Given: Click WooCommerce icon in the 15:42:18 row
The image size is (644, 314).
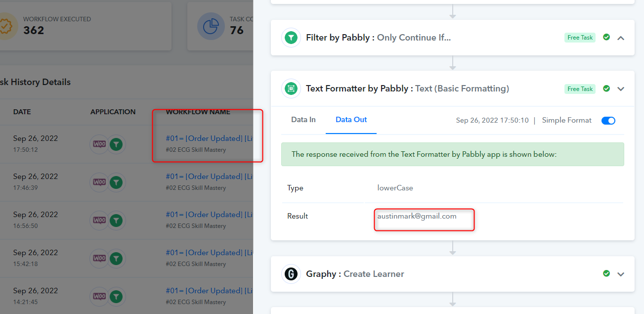Looking at the screenshot, I should point(99,259).
